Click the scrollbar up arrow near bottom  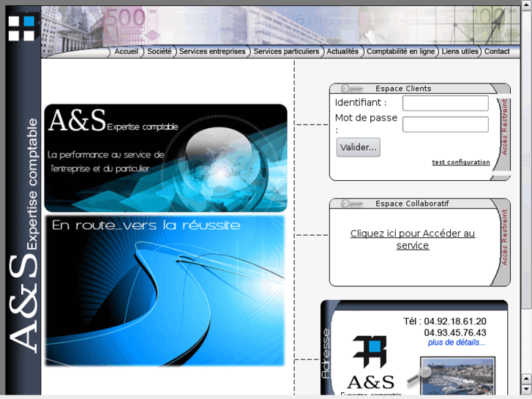click(x=526, y=379)
